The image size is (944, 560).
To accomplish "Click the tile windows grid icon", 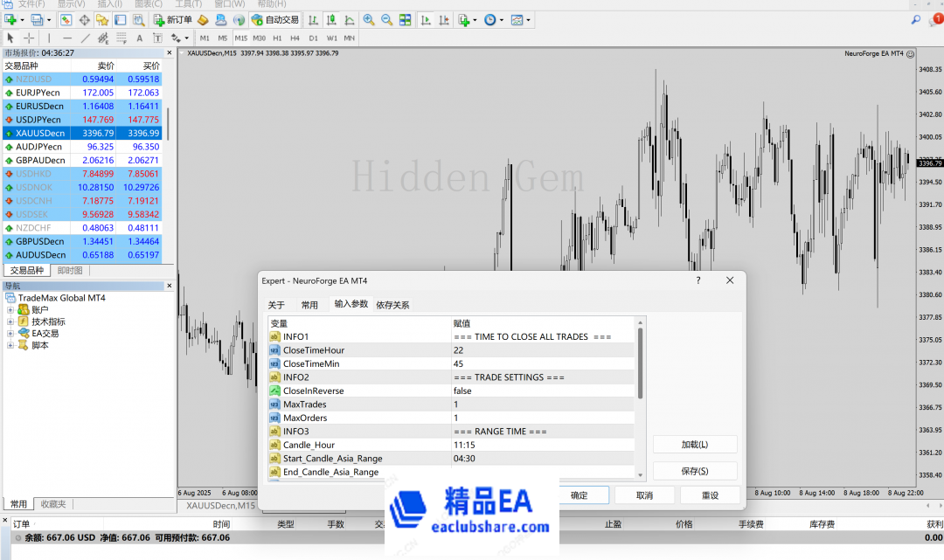I will (404, 19).
